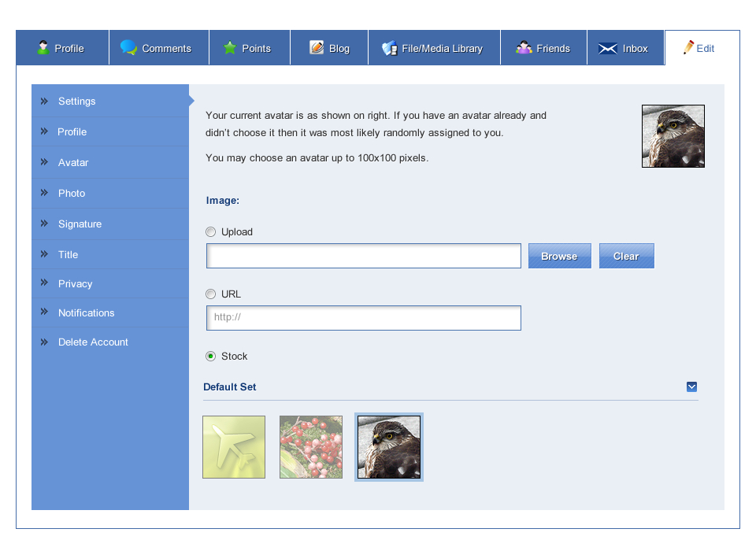Expand the Privacy sidebar chevron
756x551 pixels.
click(44, 283)
